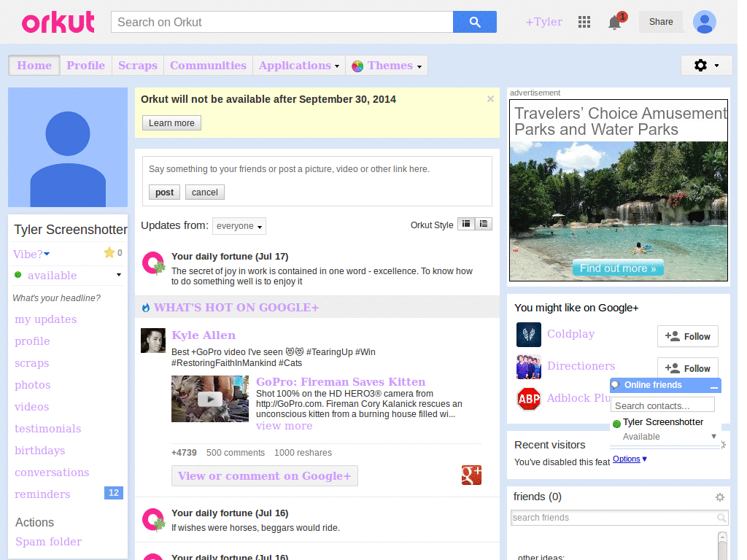Open testimonials in the sidebar
The image size is (747, 560).
coord(47,429)
